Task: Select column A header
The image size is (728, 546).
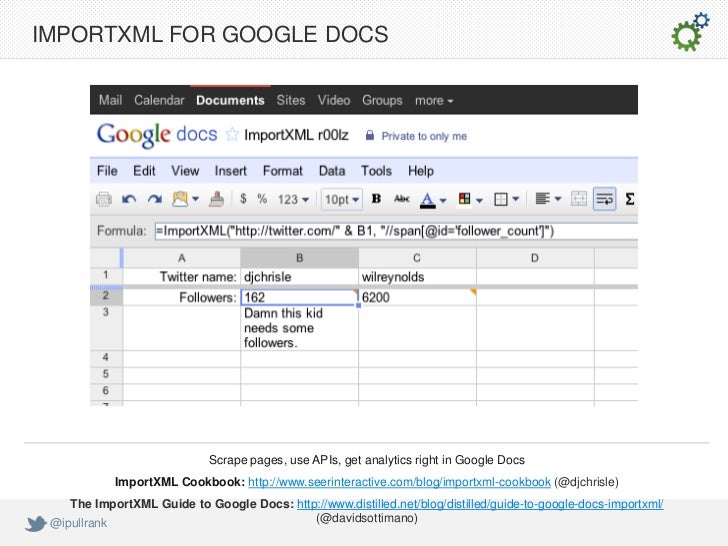Action: 182,258
